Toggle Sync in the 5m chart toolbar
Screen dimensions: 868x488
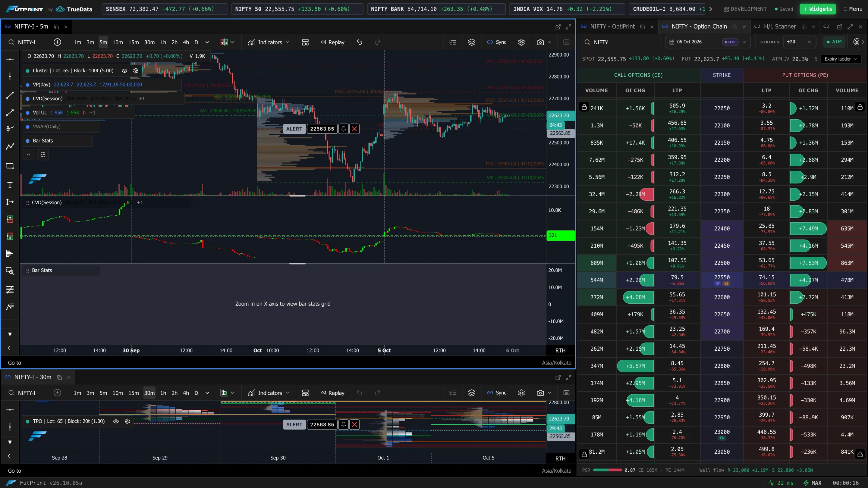497,42
